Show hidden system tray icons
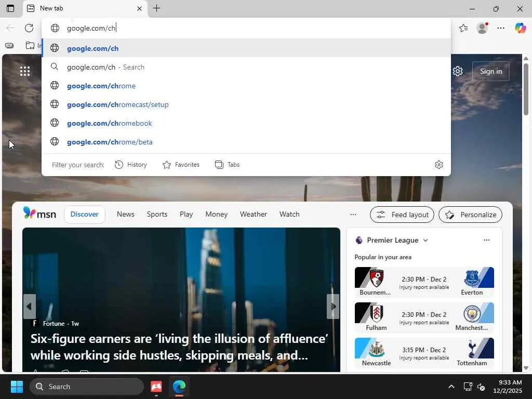The height and width of the screenshot is (399, 532). point(451,387)
